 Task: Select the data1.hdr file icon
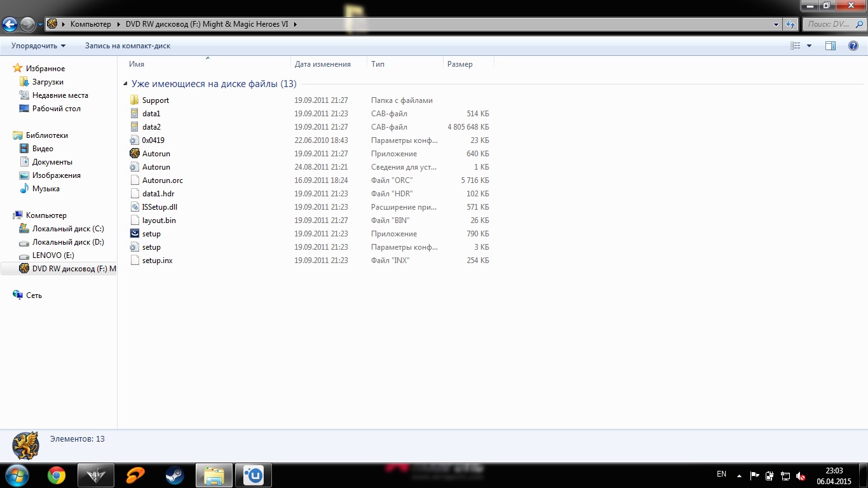point(134,194)
